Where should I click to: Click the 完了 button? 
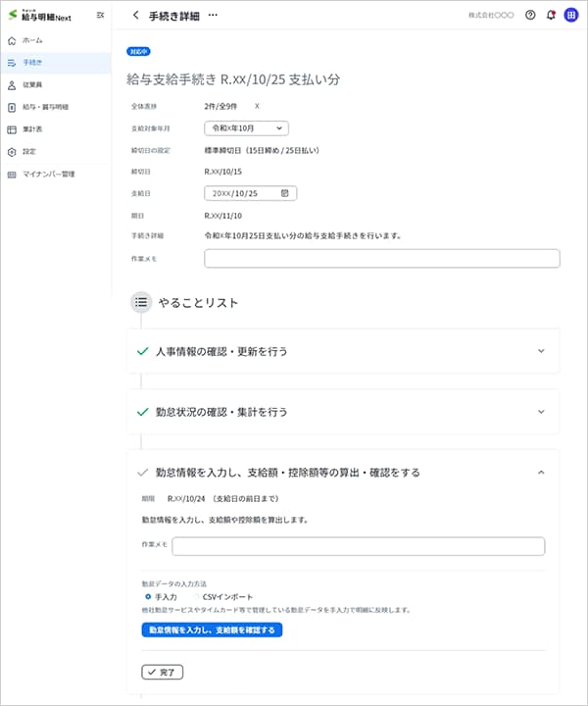163,672
